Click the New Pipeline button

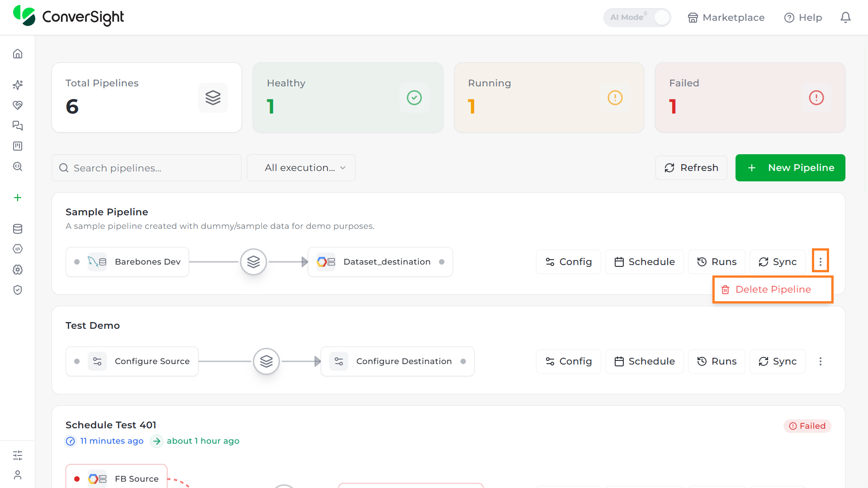click(x=790, y=168)
